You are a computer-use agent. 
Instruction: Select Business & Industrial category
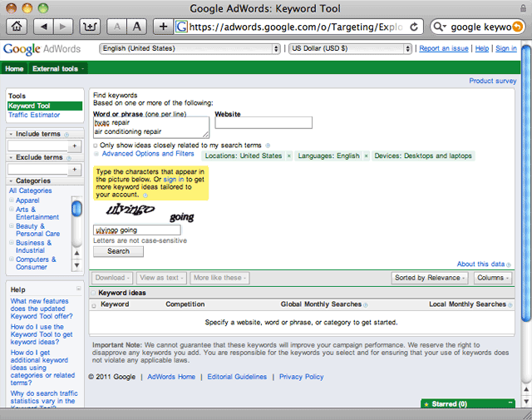[33, 246]
